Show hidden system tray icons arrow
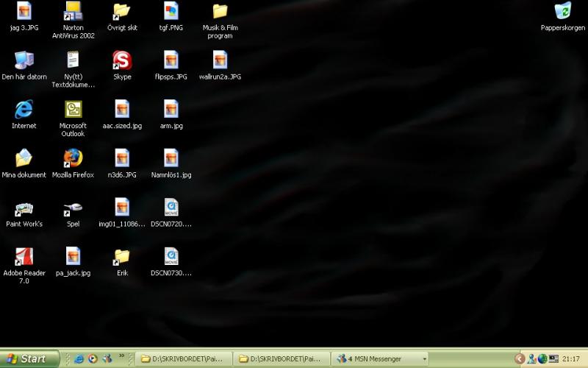The height and width of the screenshot is (368, 588). click(520, 359)
